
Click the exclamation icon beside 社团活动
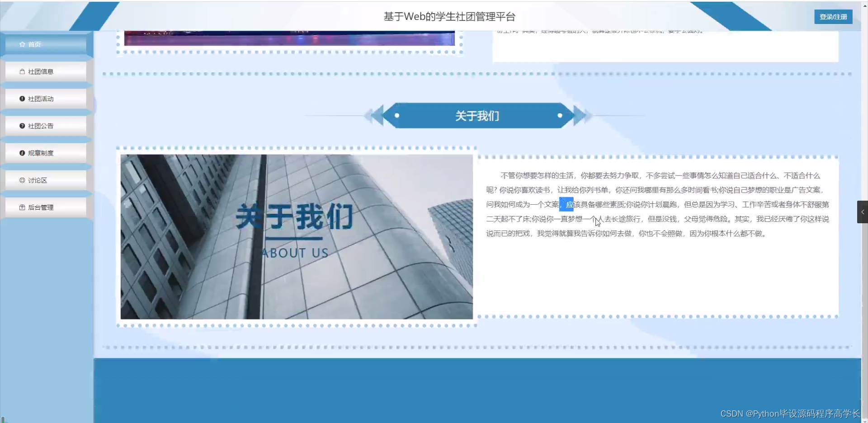22,99
